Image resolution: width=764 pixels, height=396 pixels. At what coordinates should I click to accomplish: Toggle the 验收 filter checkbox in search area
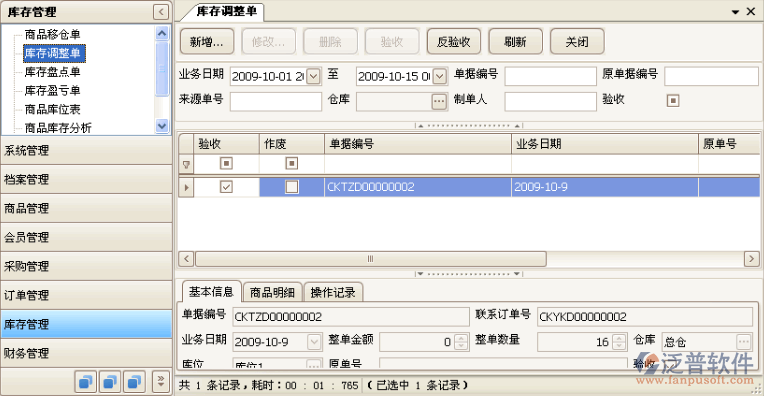673,100
